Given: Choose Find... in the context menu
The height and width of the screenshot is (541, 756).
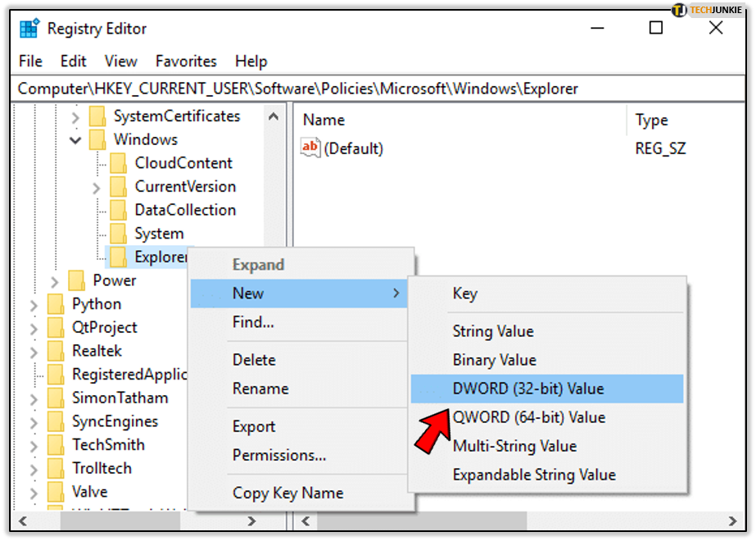Looking at the screenshot, I should [299, 322].
